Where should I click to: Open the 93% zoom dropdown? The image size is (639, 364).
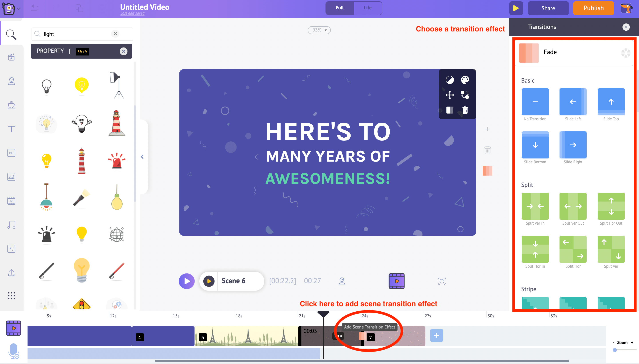[319, 30]
